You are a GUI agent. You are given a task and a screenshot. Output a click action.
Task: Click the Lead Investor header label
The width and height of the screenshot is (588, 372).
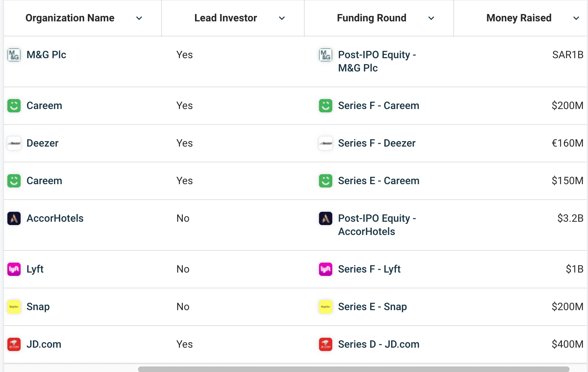tap(226, 18)
